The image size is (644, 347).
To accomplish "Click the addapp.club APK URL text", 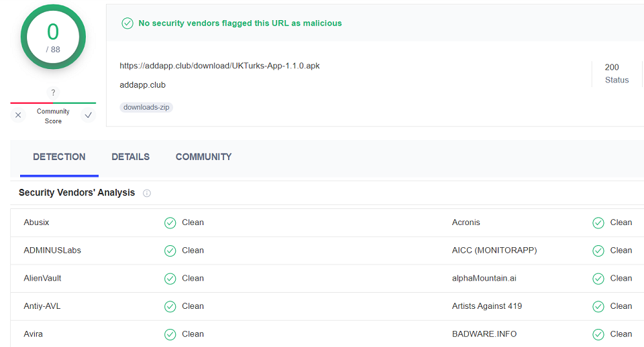I will (x=220, y=66).
